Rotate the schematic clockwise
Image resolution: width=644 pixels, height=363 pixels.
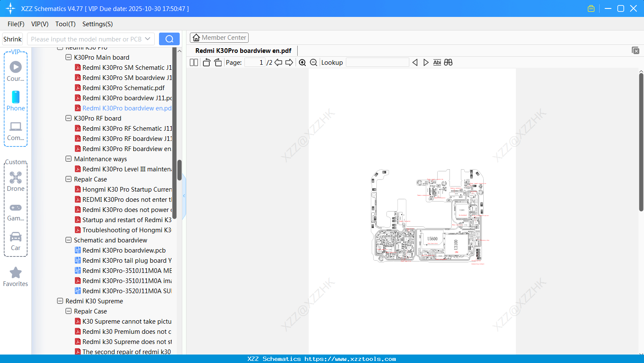218,62
